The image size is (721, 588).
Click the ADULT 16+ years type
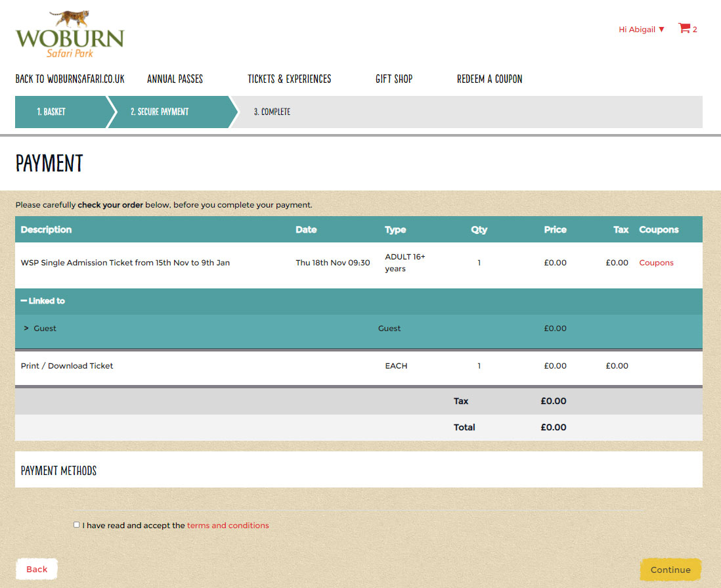[x=404, y=263]
